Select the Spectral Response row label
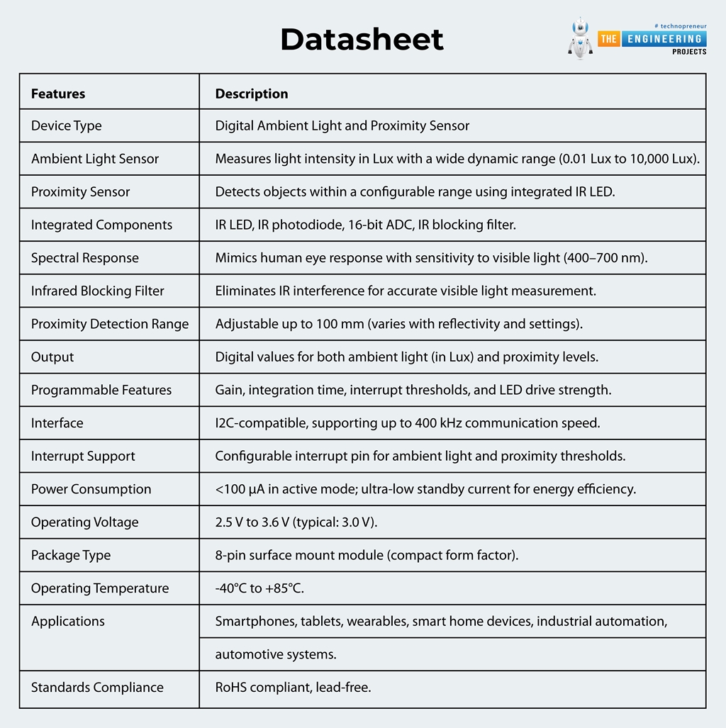 tap(85, 258)
